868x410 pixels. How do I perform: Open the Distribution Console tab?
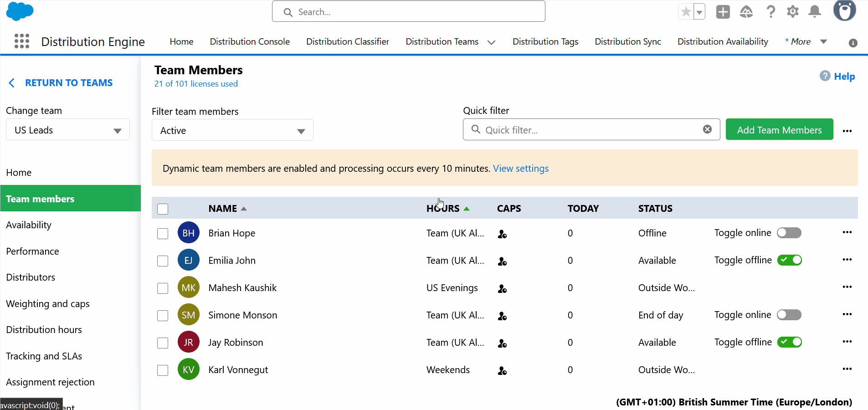(x=250, y=41)
